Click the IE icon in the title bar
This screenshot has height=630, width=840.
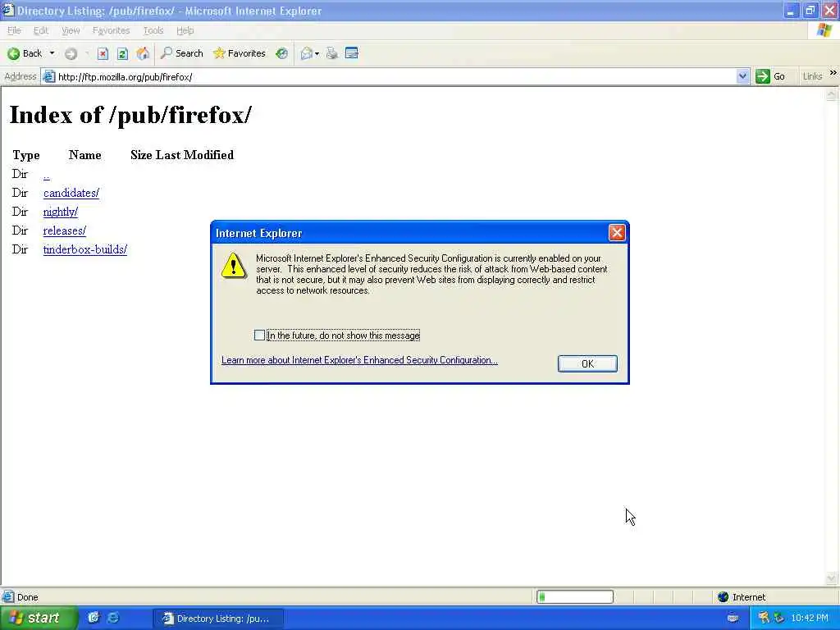coord(7,10)
